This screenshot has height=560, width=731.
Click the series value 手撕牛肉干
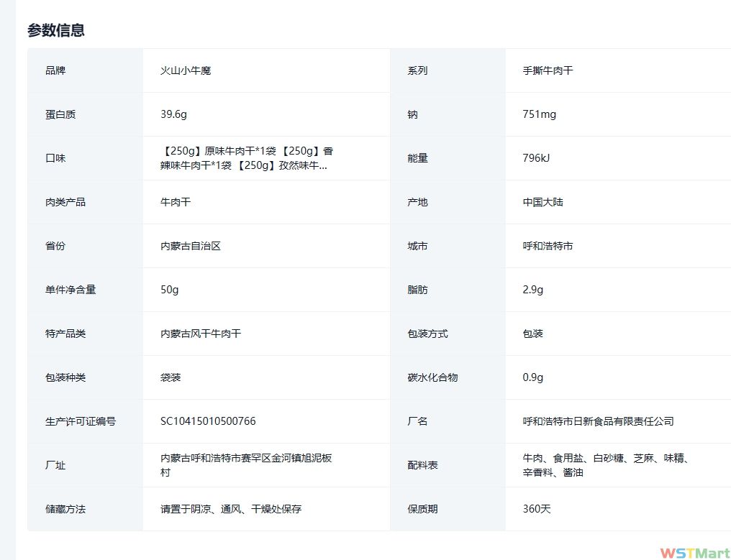coord(548,70)
